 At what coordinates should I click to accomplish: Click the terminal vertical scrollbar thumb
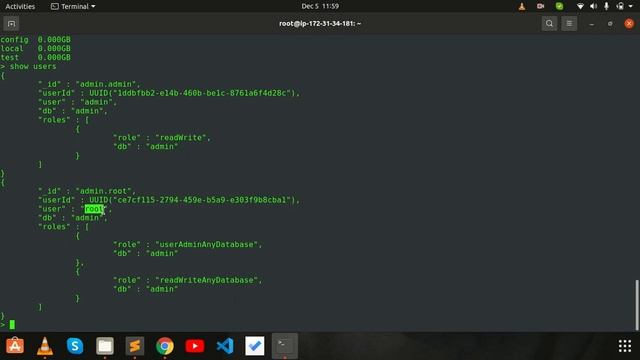coord(637,305)
